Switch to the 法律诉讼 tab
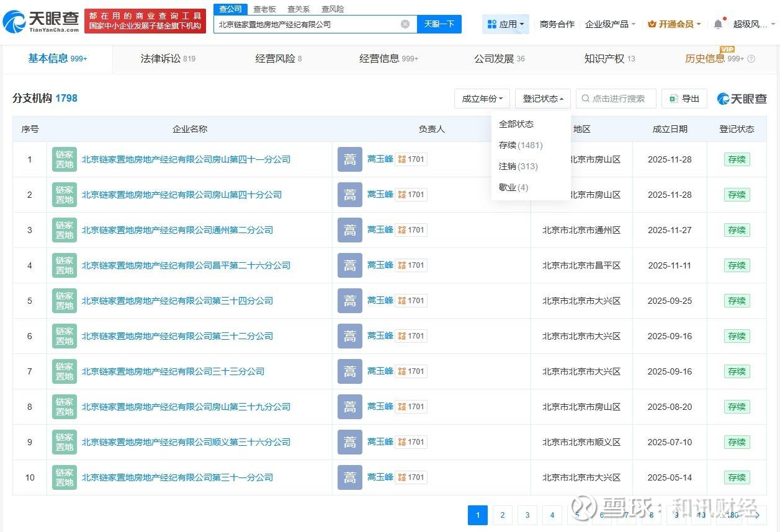 point(168,59)
